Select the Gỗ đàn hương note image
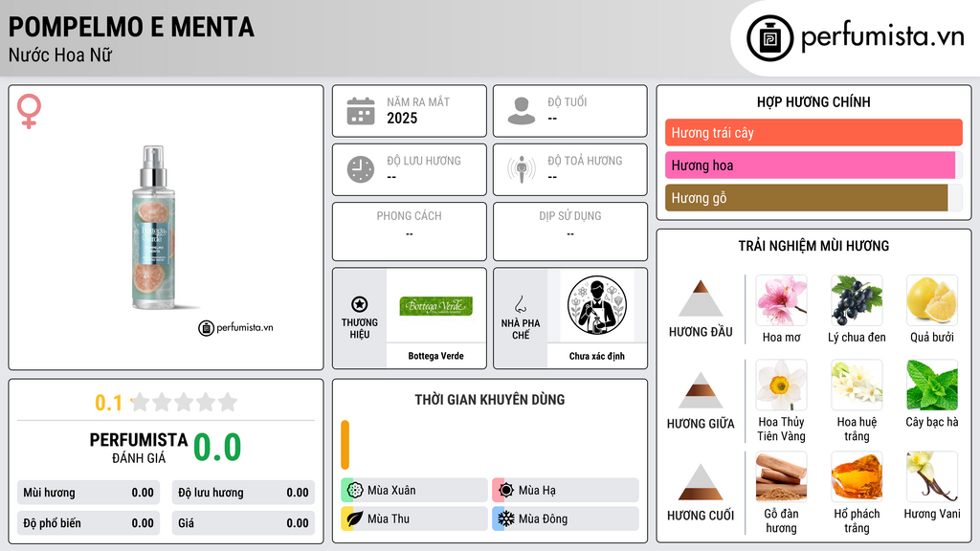Screen dimensions: 980x551 781,476
